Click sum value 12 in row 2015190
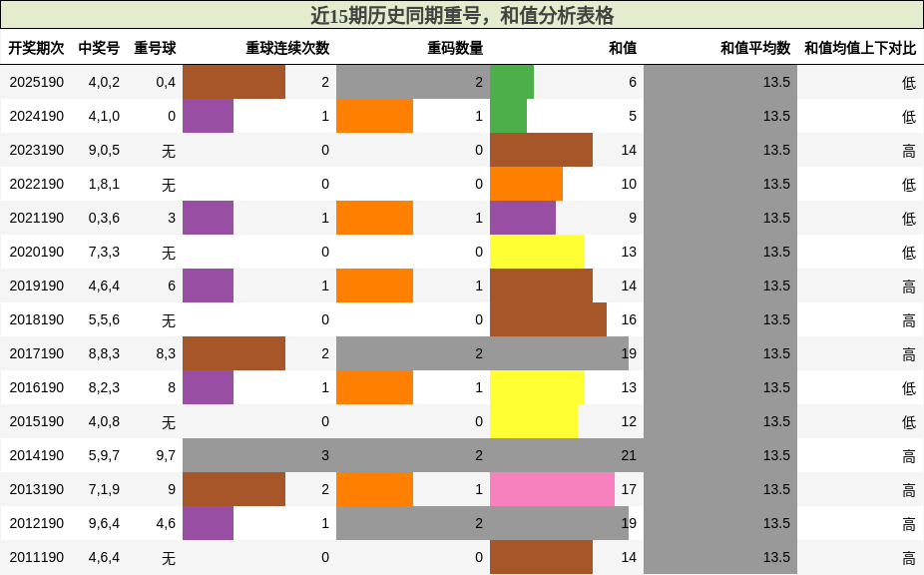924x575 pixels. 629,421
